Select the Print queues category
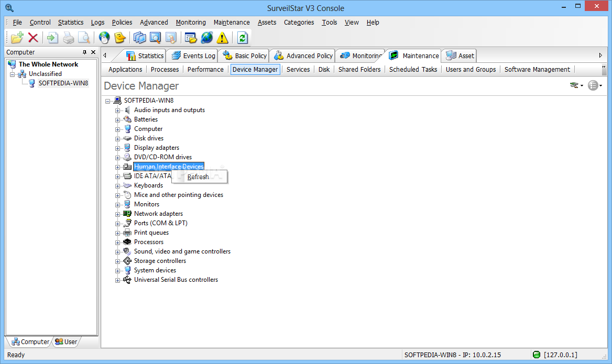The height and width of the screenshot is (364, 612). point(151,233)
